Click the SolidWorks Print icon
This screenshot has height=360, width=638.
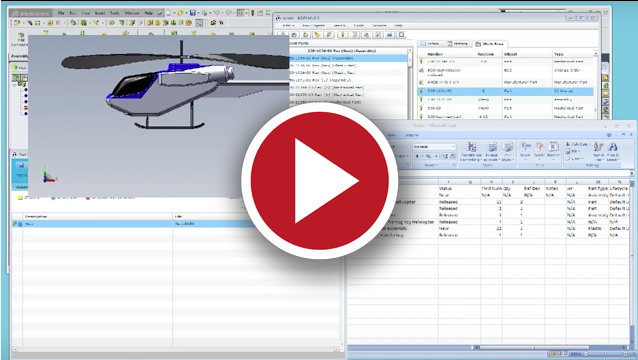pos(204,13)
